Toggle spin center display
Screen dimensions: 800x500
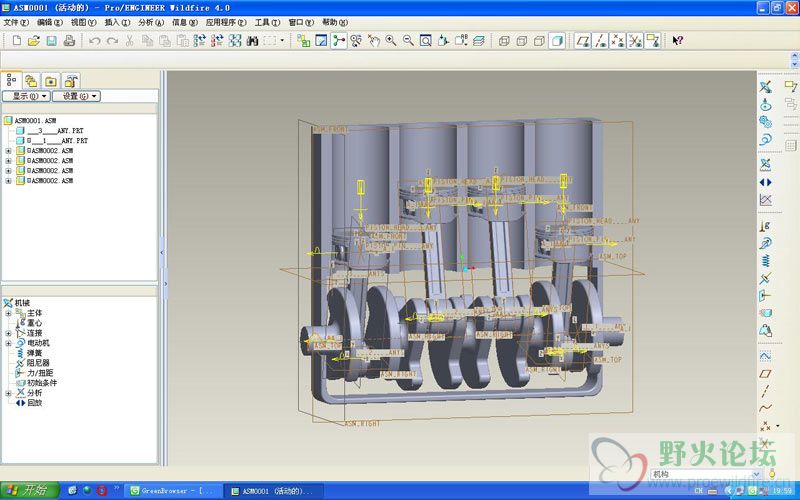[x=339, y=40]
